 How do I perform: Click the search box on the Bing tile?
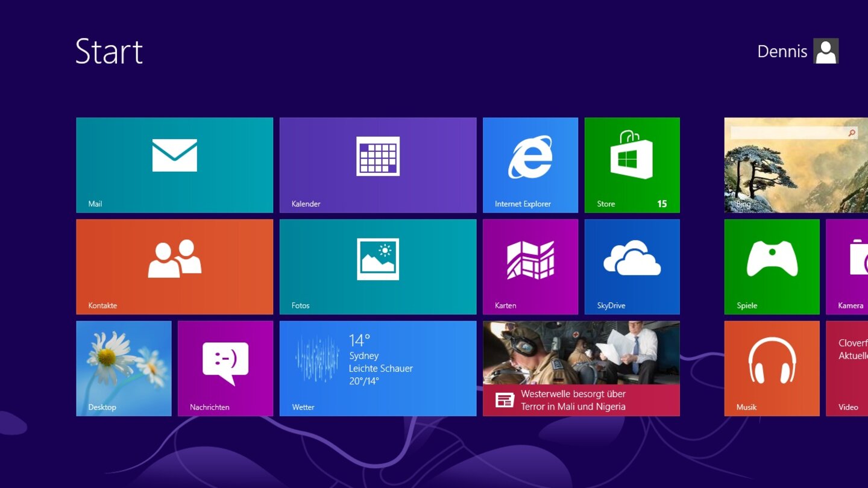(x=794, y=133)
